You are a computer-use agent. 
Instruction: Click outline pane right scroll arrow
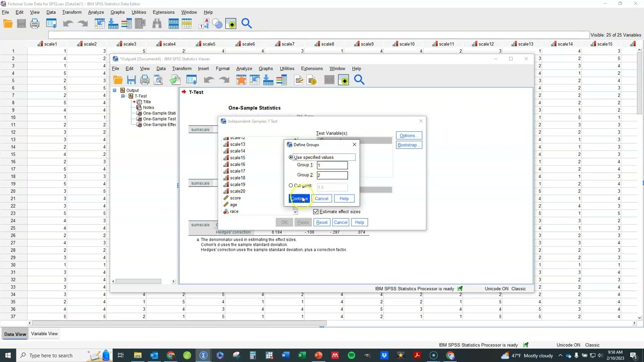click(174, 281)
